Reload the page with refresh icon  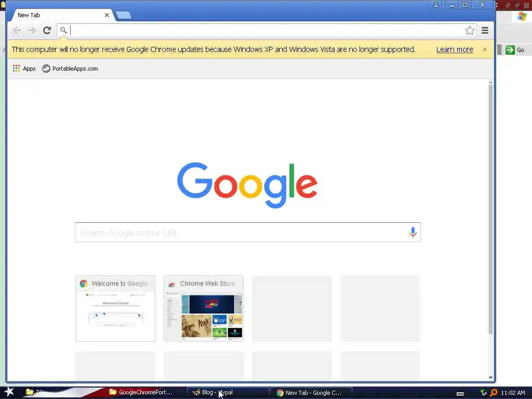tap(47, 31)
